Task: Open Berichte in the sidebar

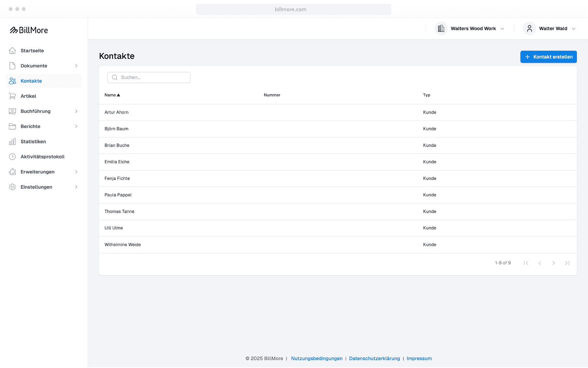Action: pyautogui.click(x=31, y=127)
